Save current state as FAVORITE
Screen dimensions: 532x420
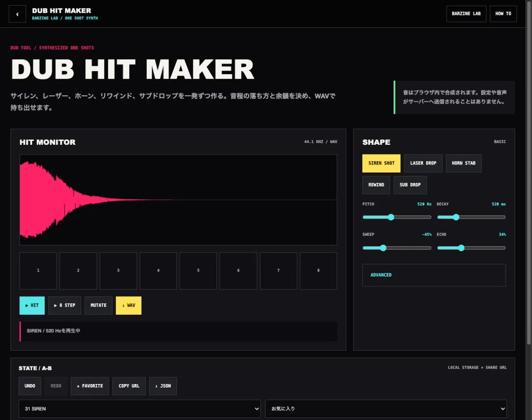90,386
